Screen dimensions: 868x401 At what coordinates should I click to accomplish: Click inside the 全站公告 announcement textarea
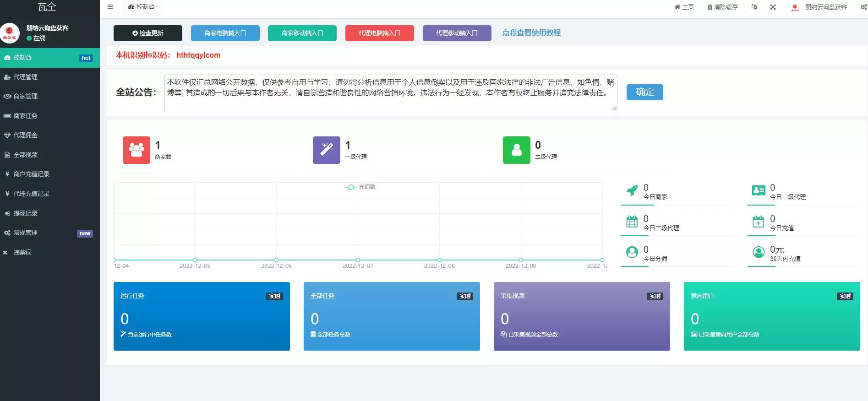click(391, 93)
